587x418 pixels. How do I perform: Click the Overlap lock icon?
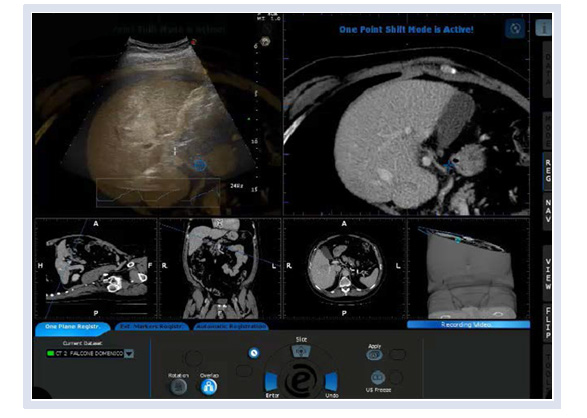coord(209,387)
